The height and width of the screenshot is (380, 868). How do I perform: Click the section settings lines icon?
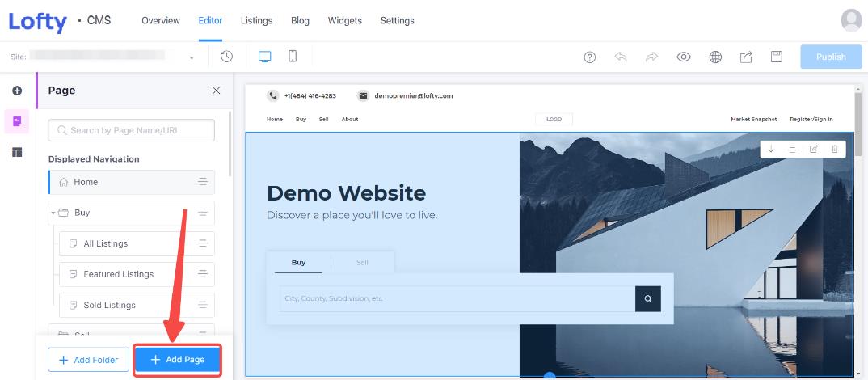792,149
